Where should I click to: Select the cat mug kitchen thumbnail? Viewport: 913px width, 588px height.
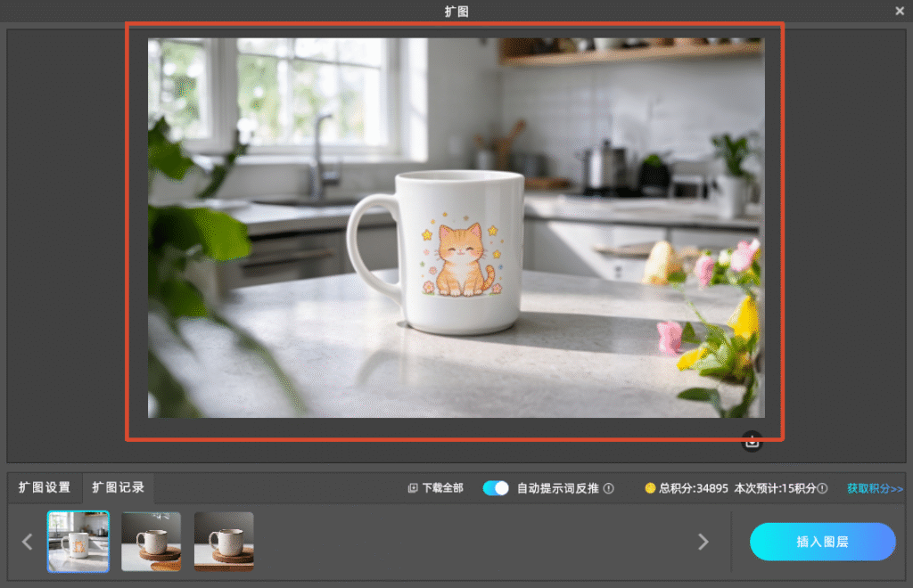pos(78,542)
